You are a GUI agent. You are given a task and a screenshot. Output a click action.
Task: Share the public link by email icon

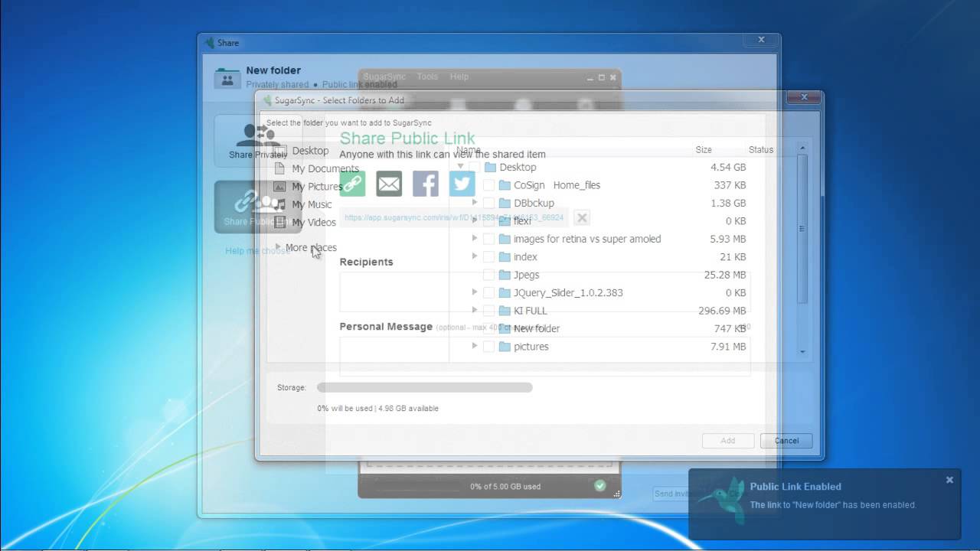click(x=389, y=184)
